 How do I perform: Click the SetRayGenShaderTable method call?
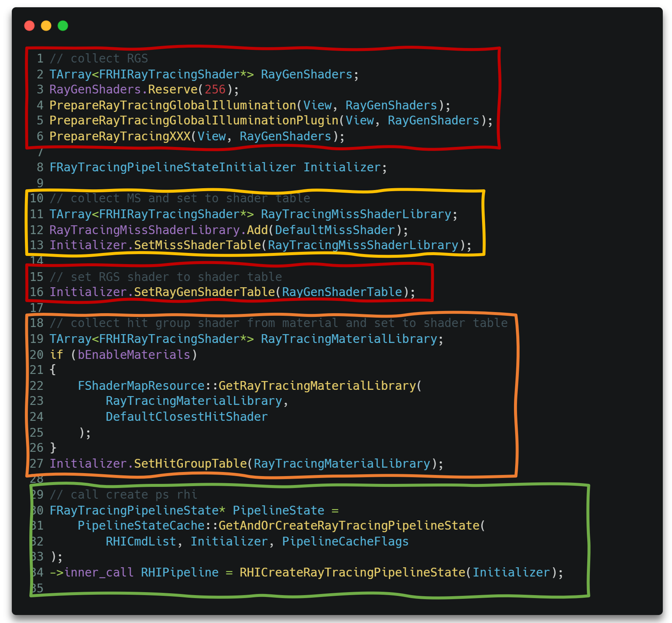pyautogui.click(x=204, y=292)
